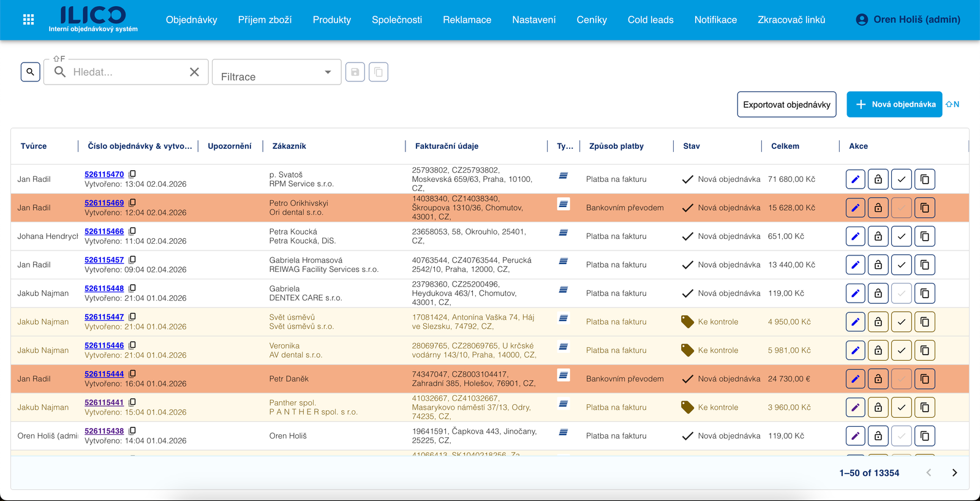The width and height of the screenshot is (980, 501).
Task: Click the pencil edit icon for order 526115470
Action: click(855, 179)
